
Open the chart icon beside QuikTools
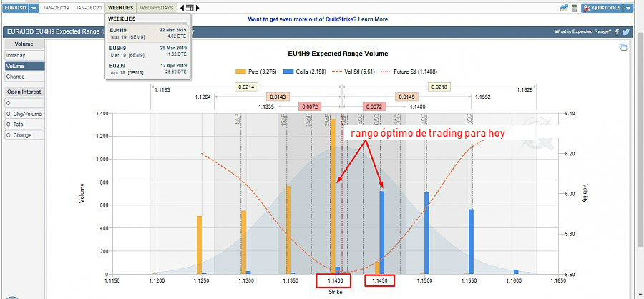click(564, 8)
